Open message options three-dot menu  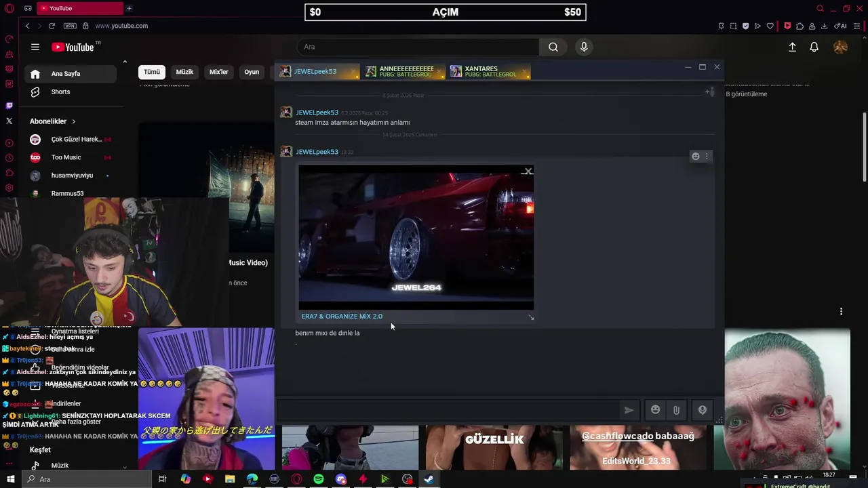point(707,156)
